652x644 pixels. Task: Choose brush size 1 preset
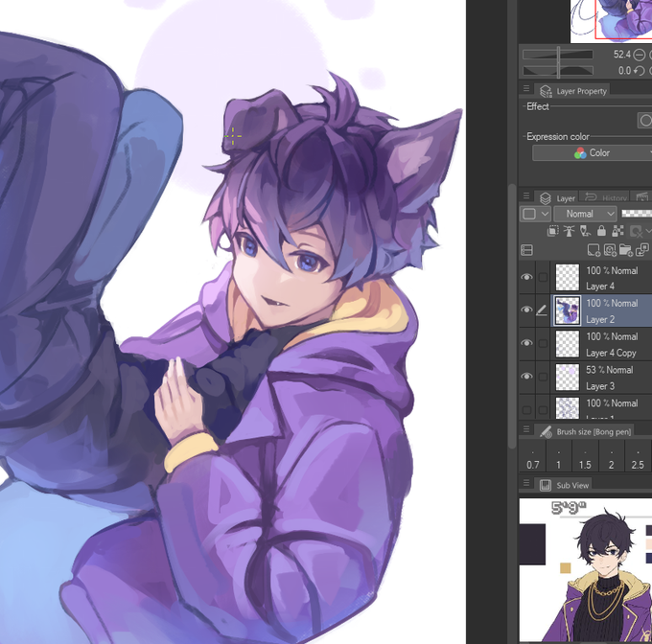(x=558, y=456)
